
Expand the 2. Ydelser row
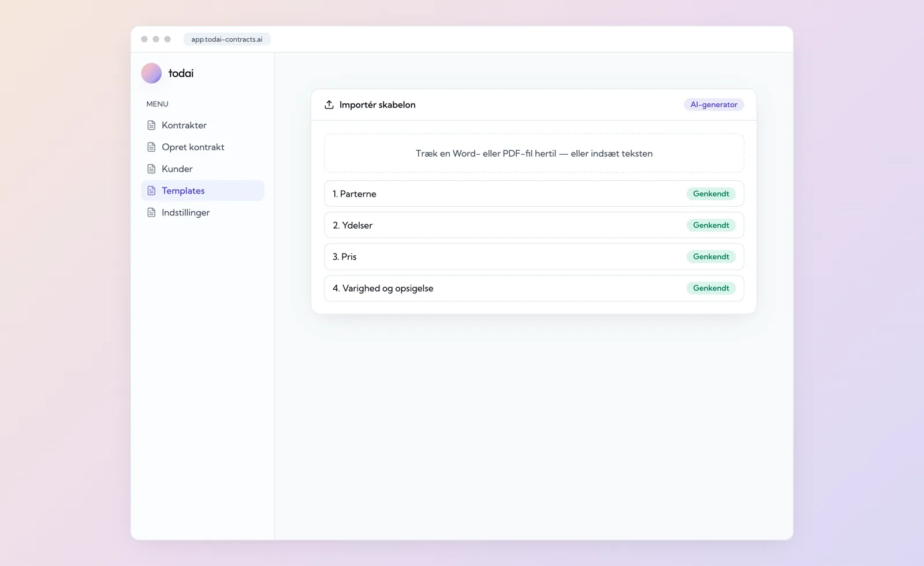click(x=534, y=225)
